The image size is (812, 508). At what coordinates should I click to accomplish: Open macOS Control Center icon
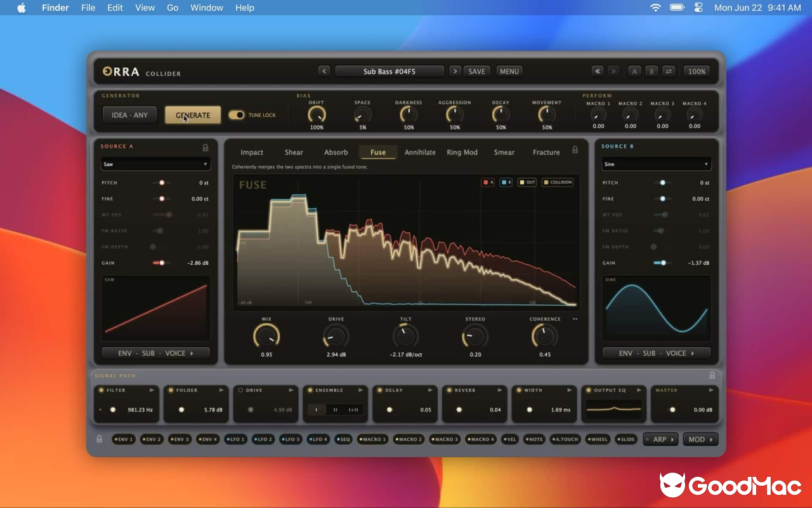click(x=698, y=8)
